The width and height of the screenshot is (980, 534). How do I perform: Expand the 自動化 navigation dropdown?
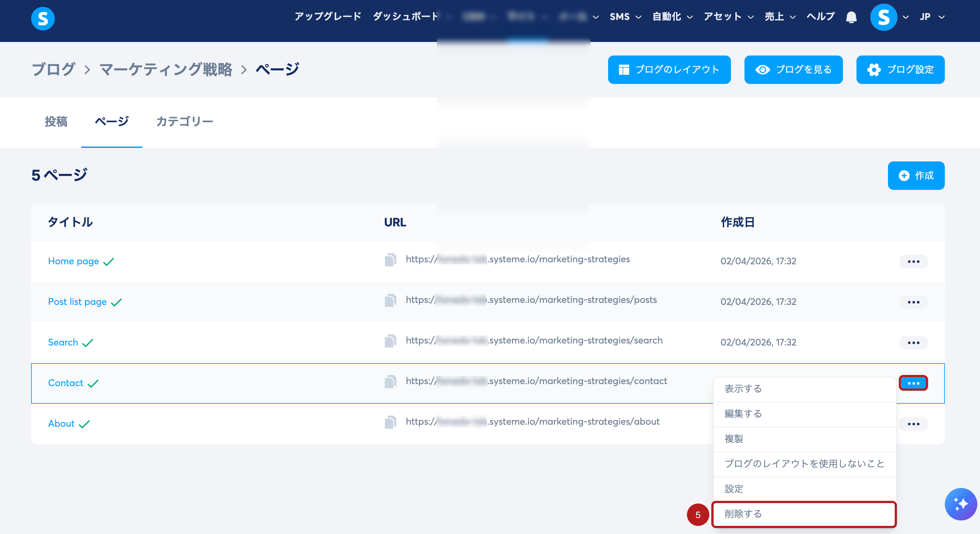[x=672, y=17]
